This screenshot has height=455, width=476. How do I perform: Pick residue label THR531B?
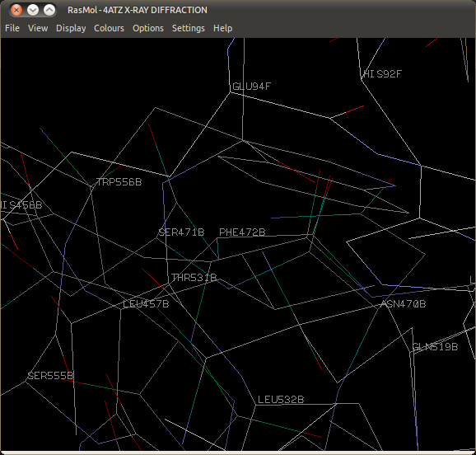click(x=194, y=278)
